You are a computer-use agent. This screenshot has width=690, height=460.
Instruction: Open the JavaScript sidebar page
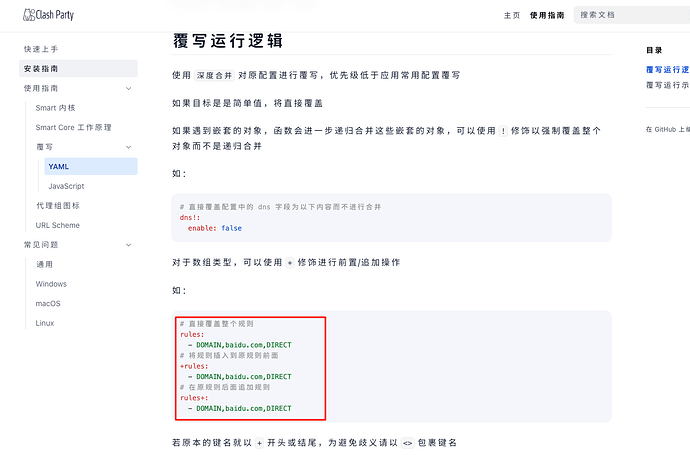click(x=66, y=186)
